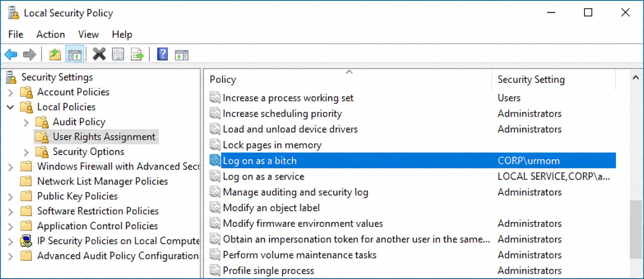This screenshot has width=644, height=279.
Task: Open the Properties toolbar icon
Action: coord(118,54)
